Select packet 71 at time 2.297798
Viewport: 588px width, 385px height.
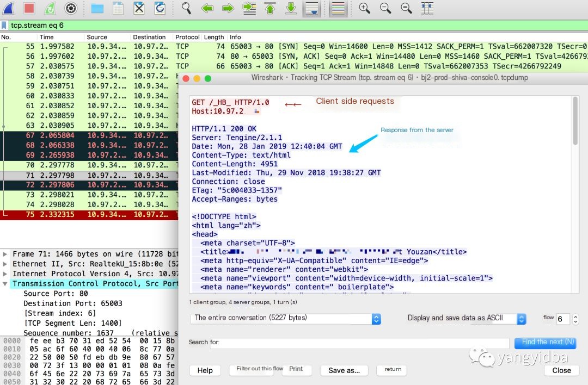tap(89, 175)
